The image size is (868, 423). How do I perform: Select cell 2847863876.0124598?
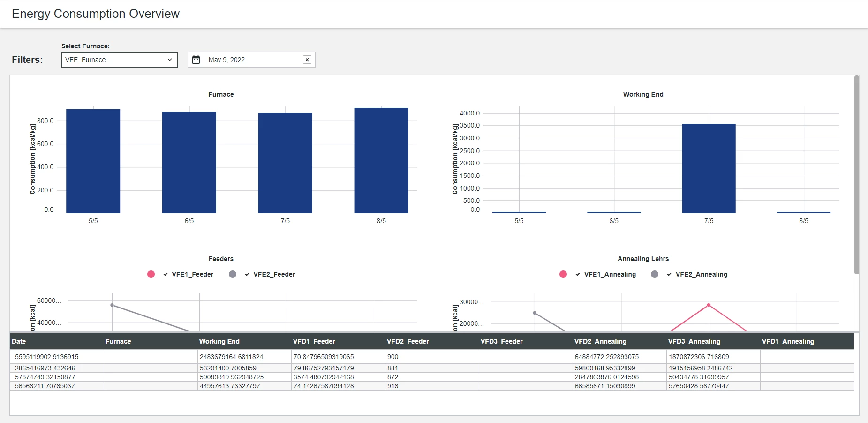click(619, 377)
